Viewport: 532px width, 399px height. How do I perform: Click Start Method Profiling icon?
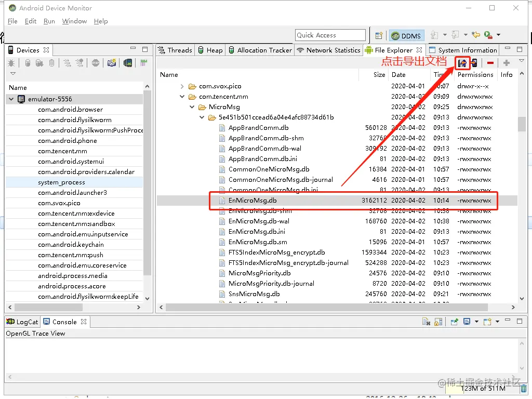click(79, 63)
